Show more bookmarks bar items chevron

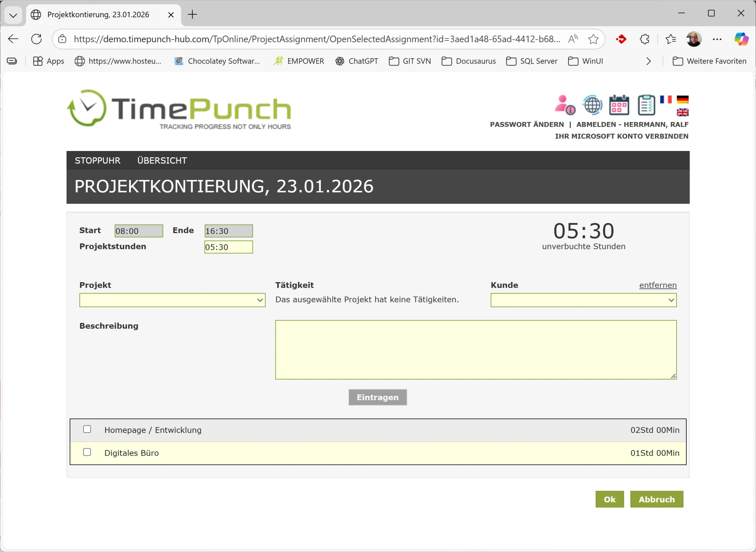coord(648,61)
